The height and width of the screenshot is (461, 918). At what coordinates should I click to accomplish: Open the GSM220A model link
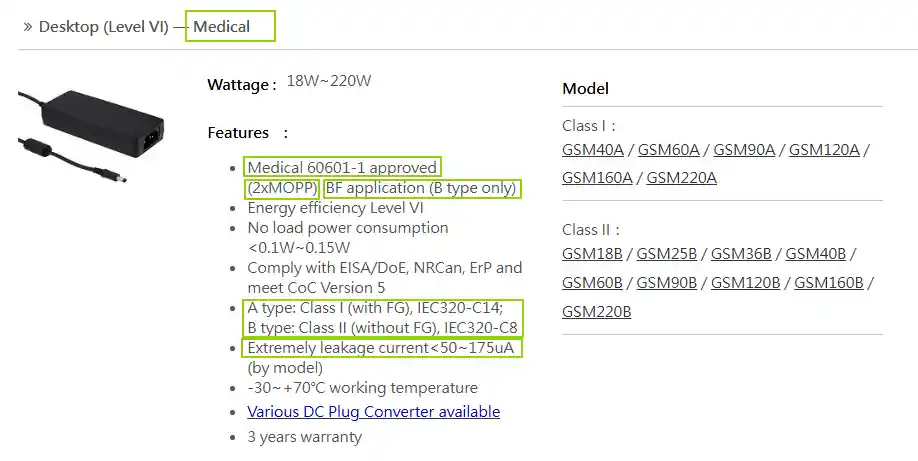(681, 178)
